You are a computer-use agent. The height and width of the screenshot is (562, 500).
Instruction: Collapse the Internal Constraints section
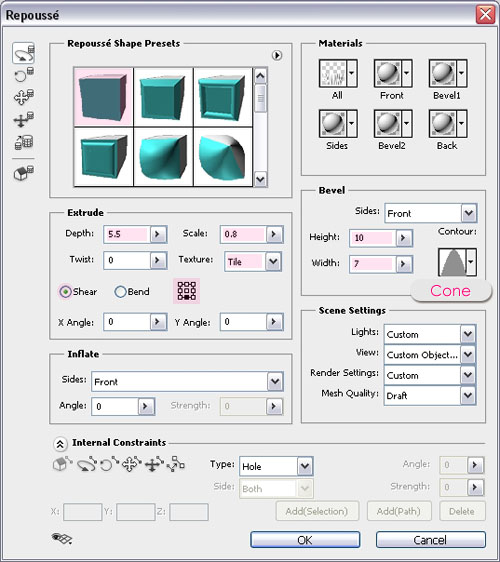[x=60, y=444]
